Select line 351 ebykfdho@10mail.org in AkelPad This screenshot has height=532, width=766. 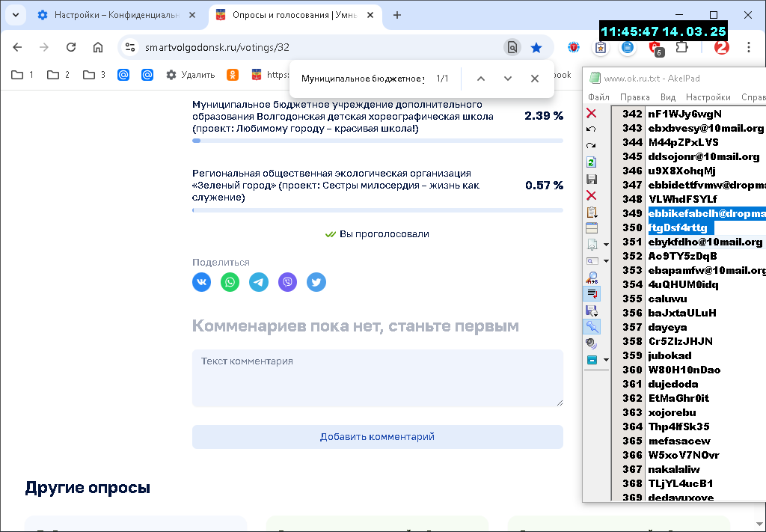coord(705,242)
